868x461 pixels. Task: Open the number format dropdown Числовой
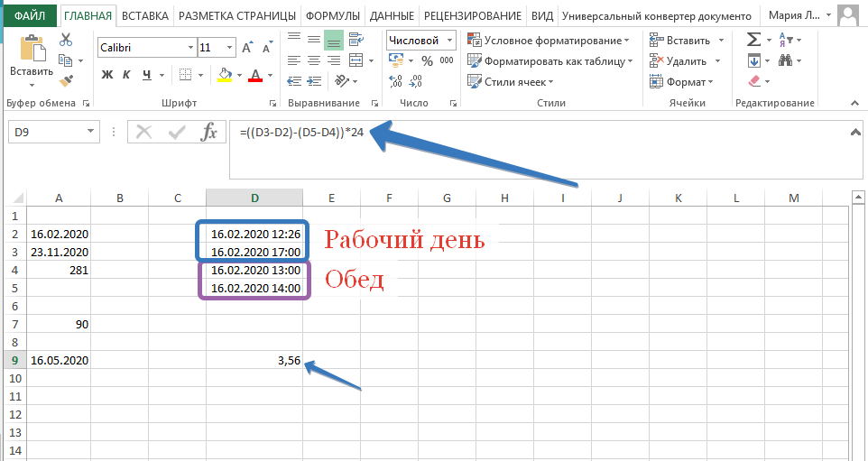pos(450,41)
